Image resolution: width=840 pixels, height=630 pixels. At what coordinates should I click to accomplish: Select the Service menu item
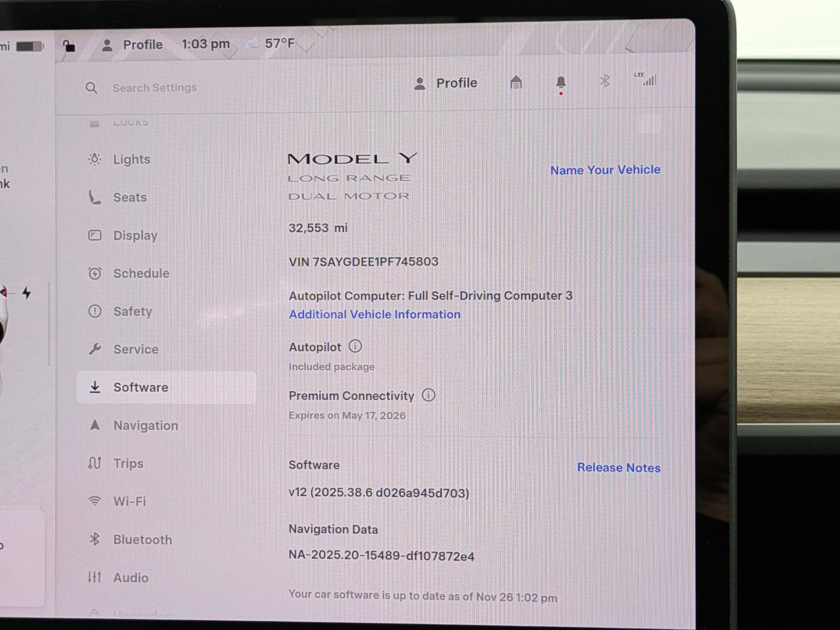[x=135, y=350]
